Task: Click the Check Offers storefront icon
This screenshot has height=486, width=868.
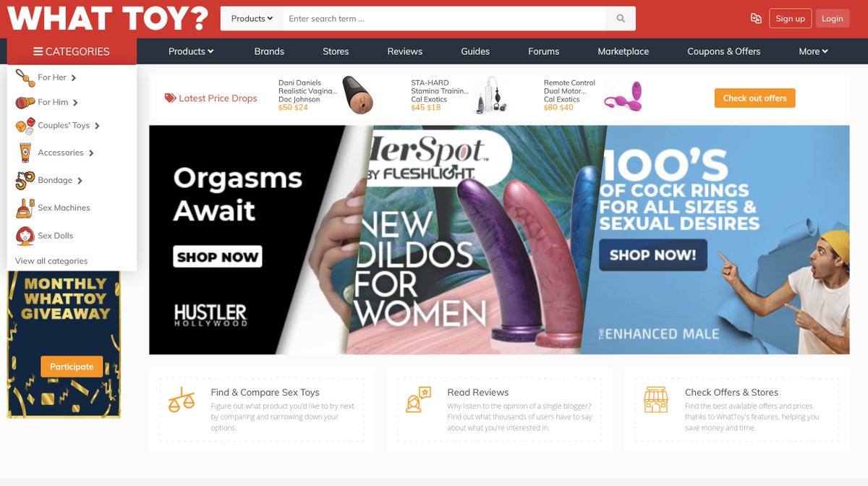Action: pyautogui.click(x=656, y=399)
